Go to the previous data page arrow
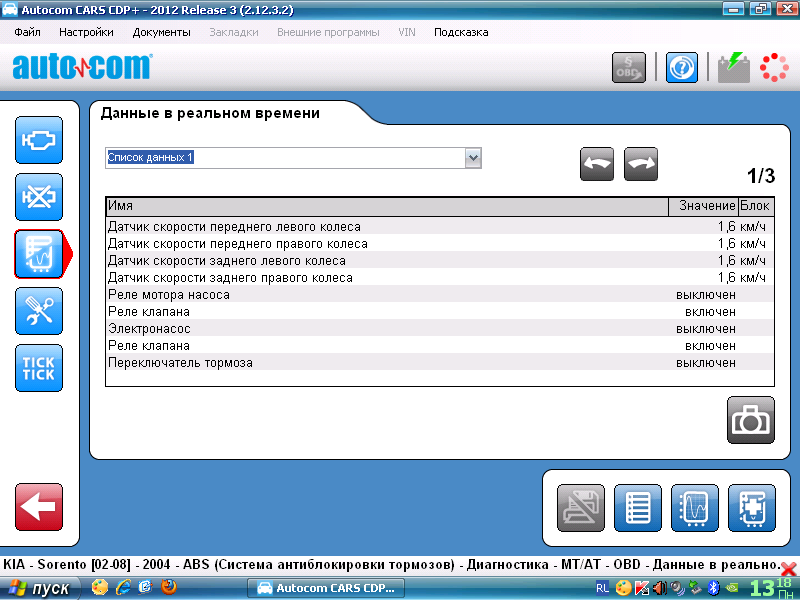Image resolution: width=800 pixels, height=600 pixels. [x=597, y=164]
